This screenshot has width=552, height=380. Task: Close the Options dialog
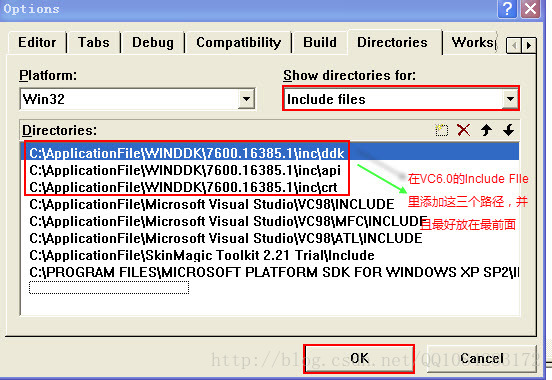pyautogui.click(x=530, y=8)
